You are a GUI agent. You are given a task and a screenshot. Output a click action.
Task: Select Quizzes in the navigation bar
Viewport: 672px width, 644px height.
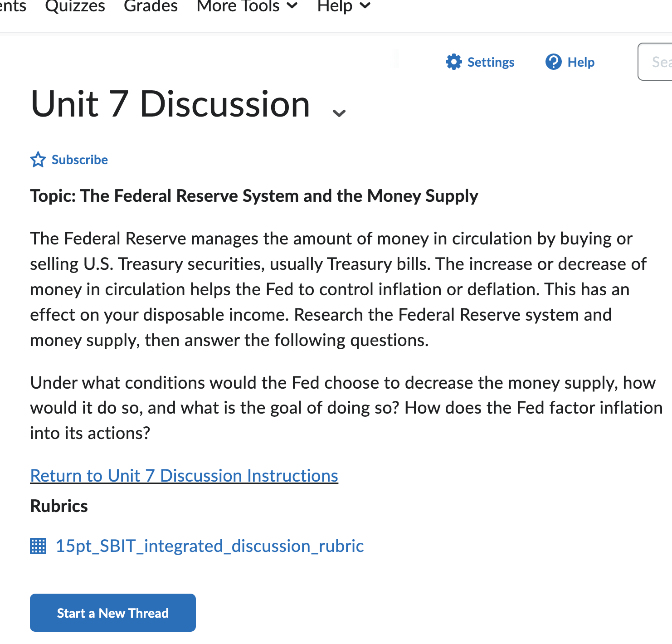pyautogui.click(x=75, y=6)
